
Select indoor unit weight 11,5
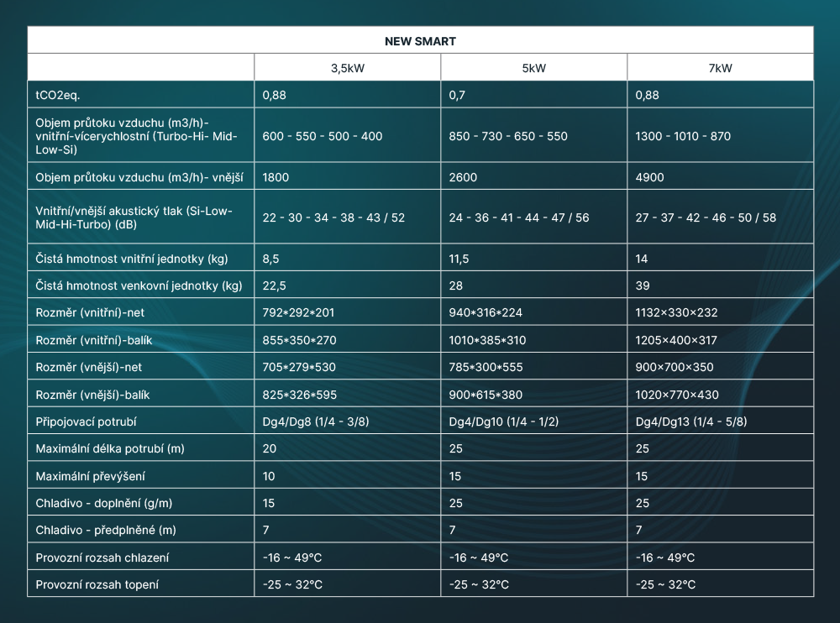[x=460, y=259]
